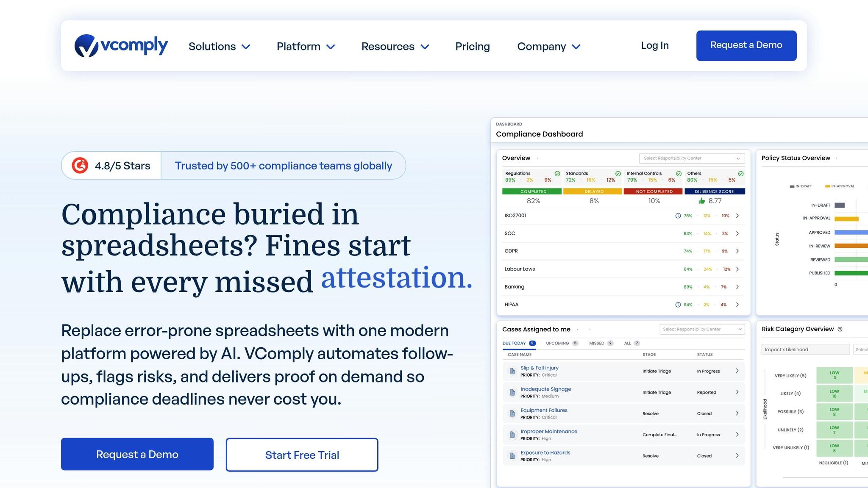This screenshot has width=868, height=488.
Task: Click the info icon beside HIPAA
Action: [x=678, y=305]
